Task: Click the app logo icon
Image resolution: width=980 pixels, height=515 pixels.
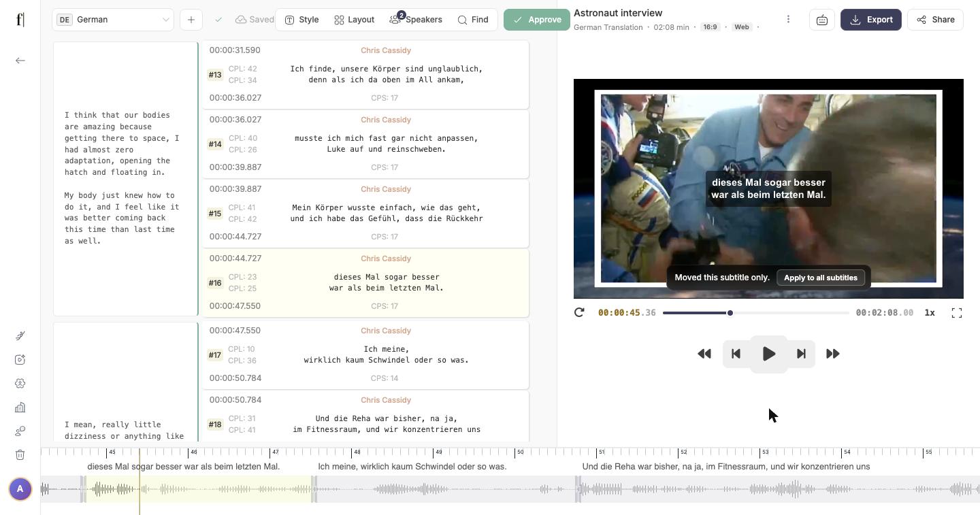Action: [x=20, y=19]
